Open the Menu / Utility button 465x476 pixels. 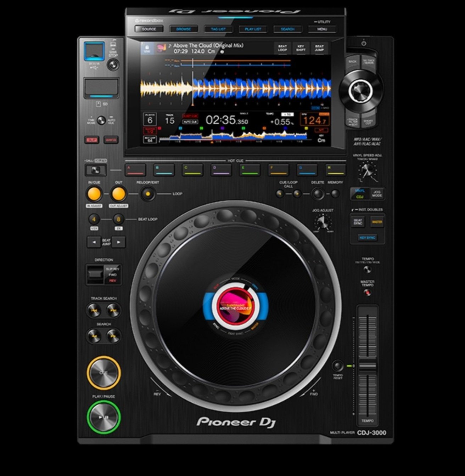[322, 29]
